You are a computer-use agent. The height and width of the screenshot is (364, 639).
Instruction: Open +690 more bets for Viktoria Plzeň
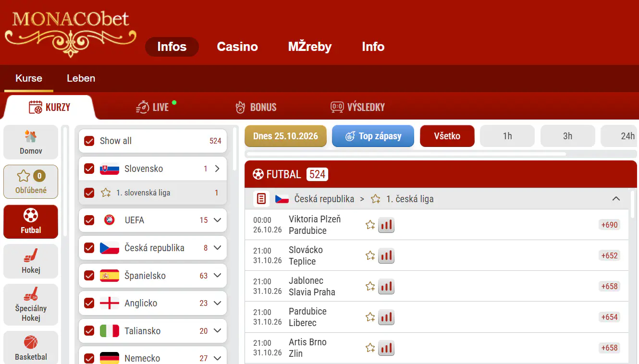click(x=609, y=225)
